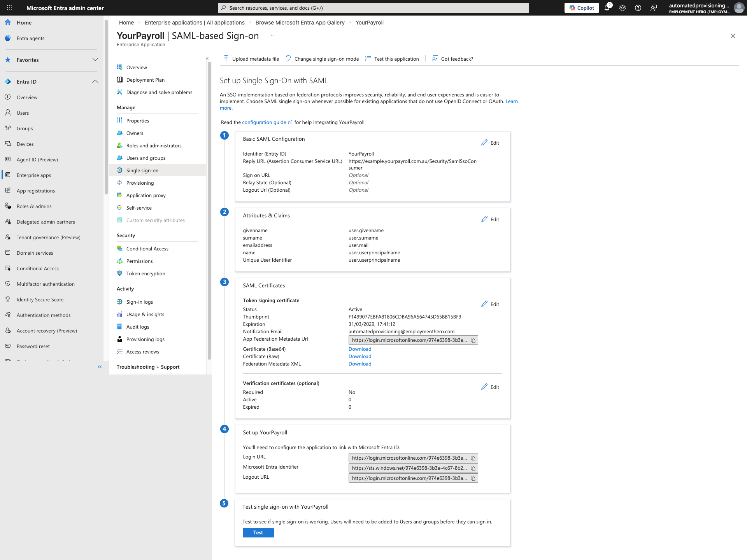Open Groups in left navigation
This screenshot has width=747, height=560.
pos(25,128)
